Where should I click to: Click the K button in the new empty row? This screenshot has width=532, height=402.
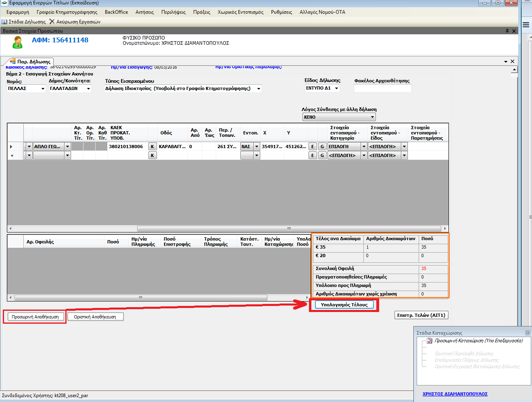pyautogui.click(x=152, y=155)
